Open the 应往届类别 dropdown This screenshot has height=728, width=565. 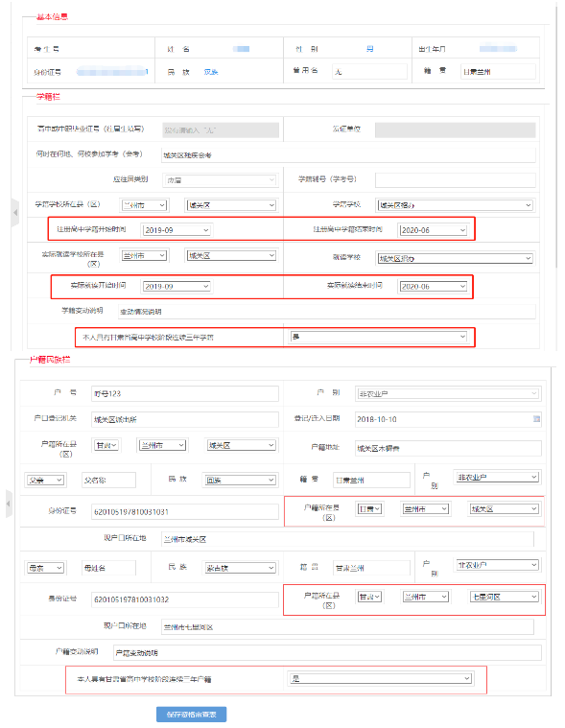pyautogui.click(x=221, y=179)
